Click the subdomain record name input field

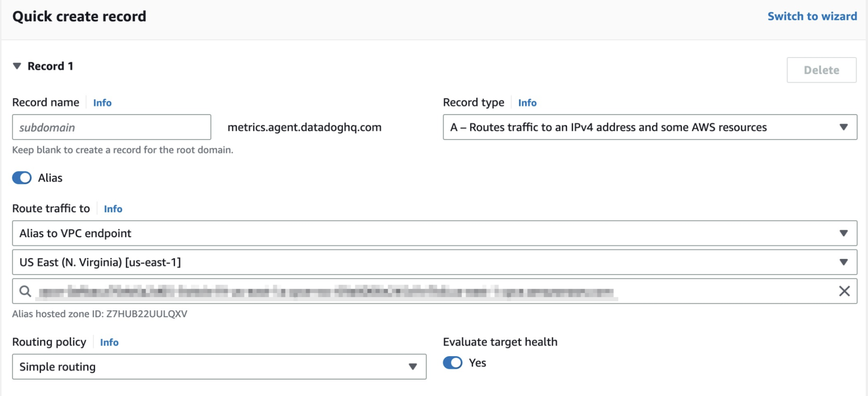111,127
